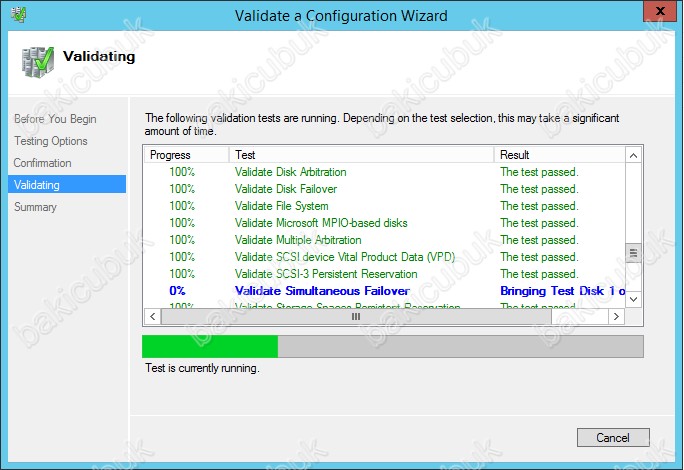
Task: Select the Confirmation step
Action: coord(42,163)
